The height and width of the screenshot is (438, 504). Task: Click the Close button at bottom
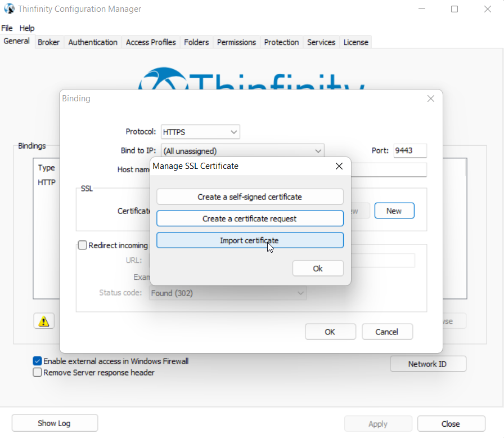pyautogui.click(x=451, y=424)
